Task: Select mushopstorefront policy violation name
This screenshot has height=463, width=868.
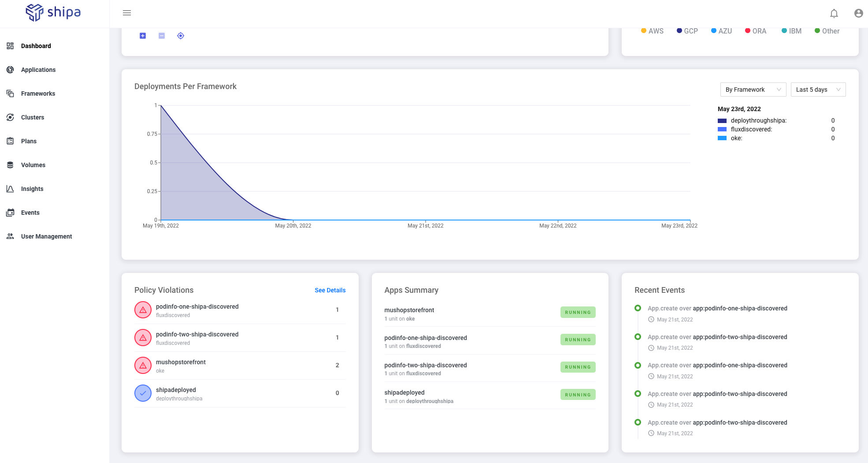Action: click(x=181, y=362)
